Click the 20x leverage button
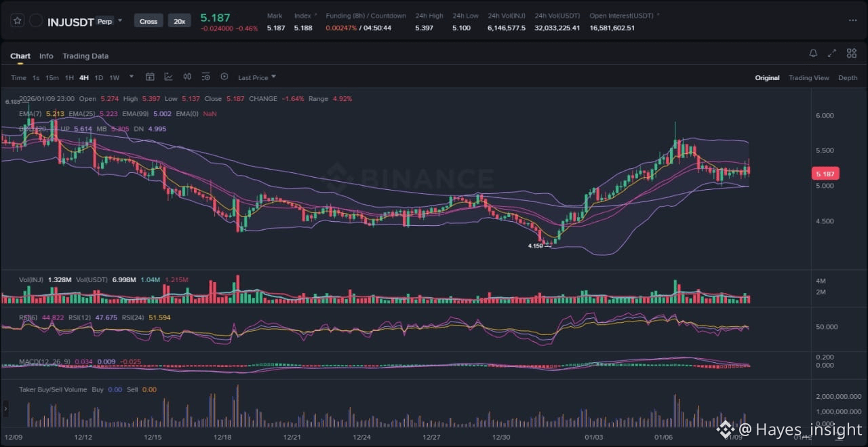868x447 pixels. [179, 21]
